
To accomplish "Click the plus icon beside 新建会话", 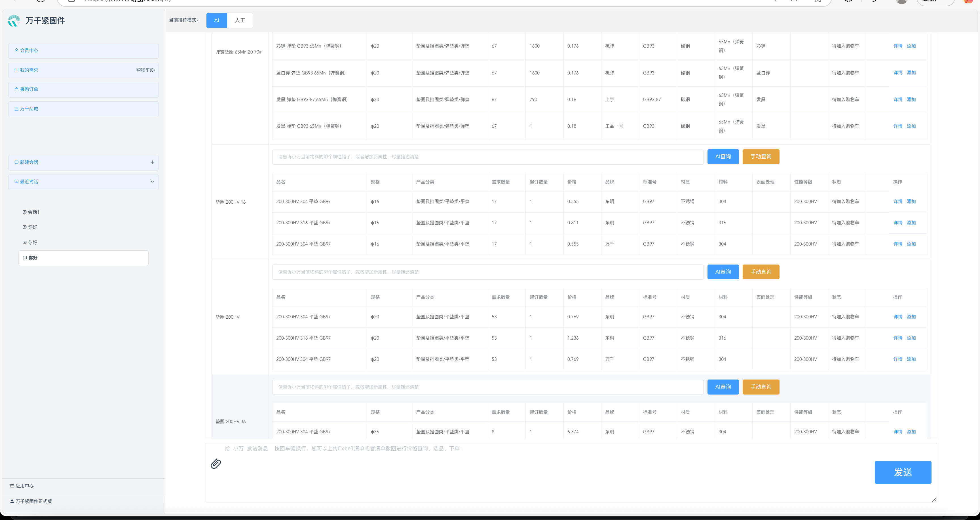I will pos(152,162).
